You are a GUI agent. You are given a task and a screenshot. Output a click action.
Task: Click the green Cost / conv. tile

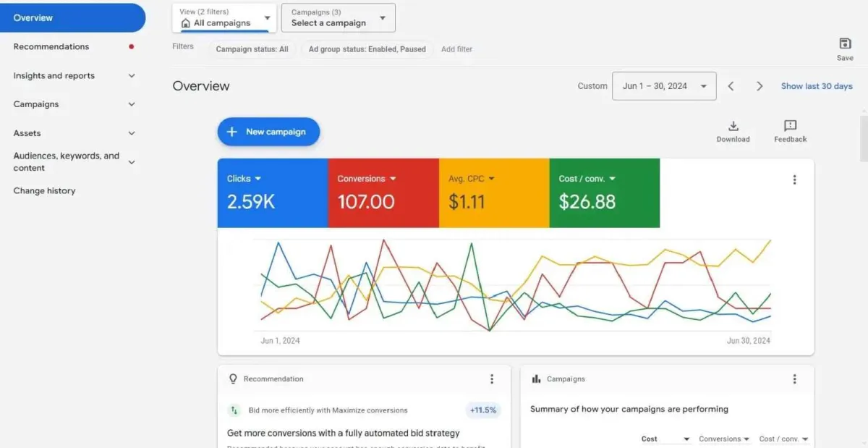[x=604, y=193]
